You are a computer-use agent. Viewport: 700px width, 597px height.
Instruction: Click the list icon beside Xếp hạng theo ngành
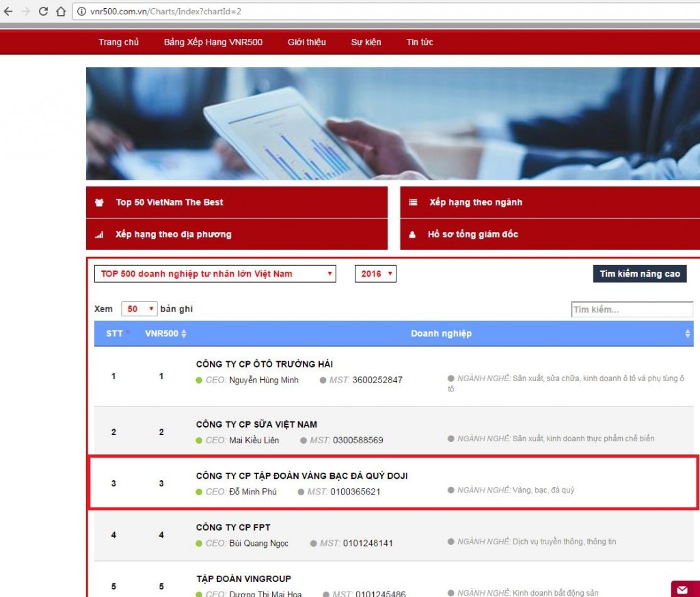413,203
